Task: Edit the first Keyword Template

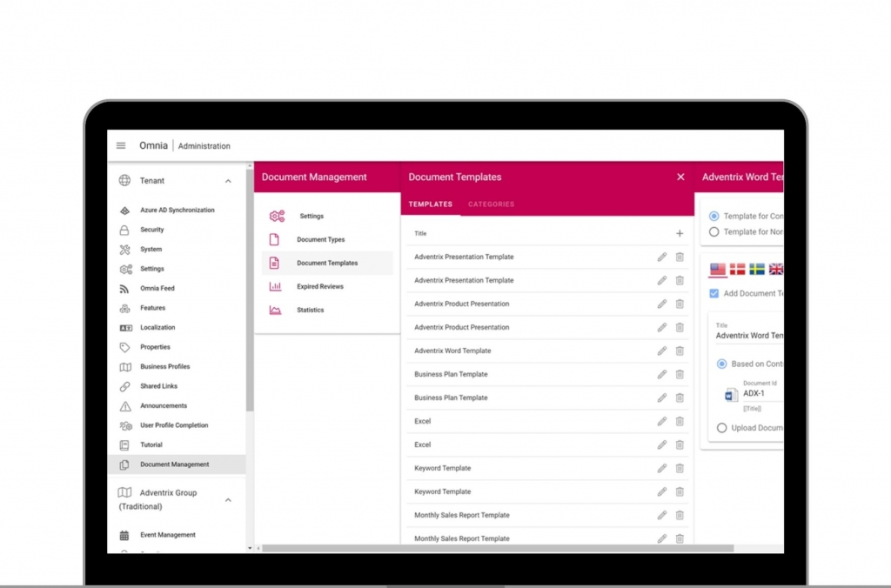Action: tap(662, 468)
